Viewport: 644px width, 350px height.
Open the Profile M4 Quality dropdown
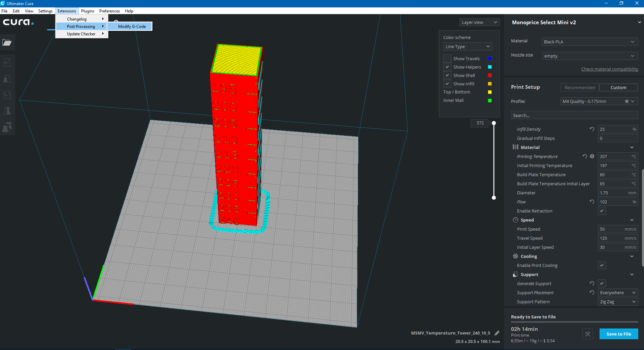pyautogui.click(x=599, y=101)
